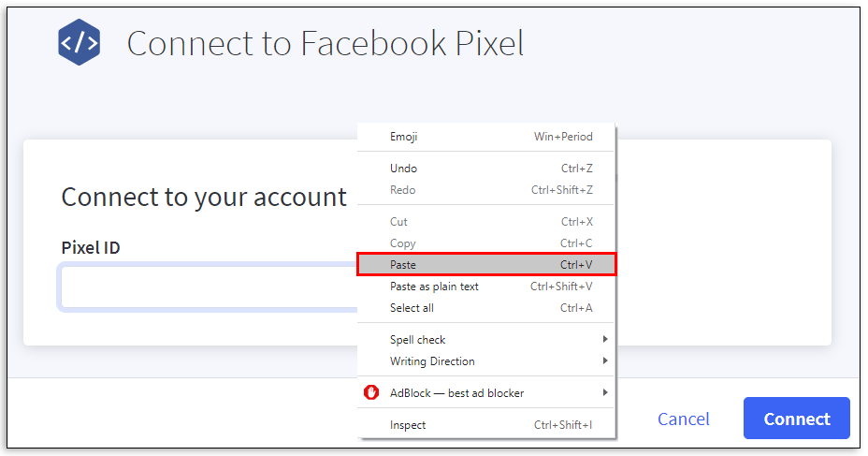Select Paste from the context menu
The height and width of the screenshot is (456, 868).
point(486,265)
